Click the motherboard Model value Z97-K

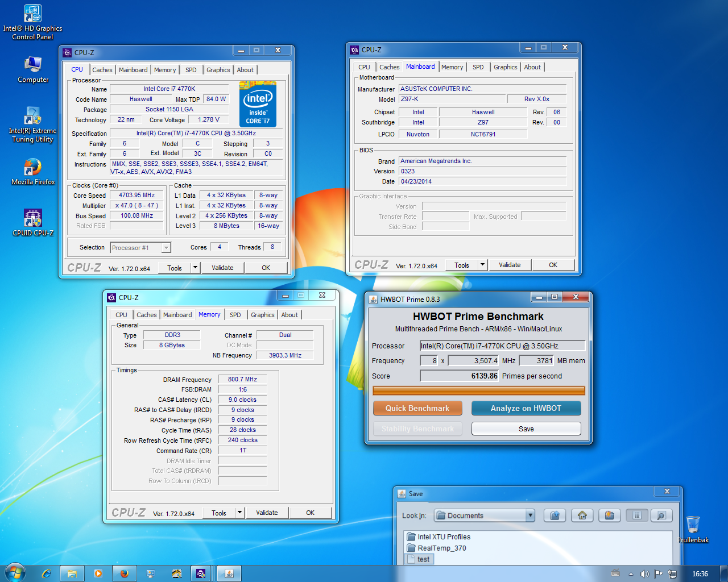coord(452,99)
